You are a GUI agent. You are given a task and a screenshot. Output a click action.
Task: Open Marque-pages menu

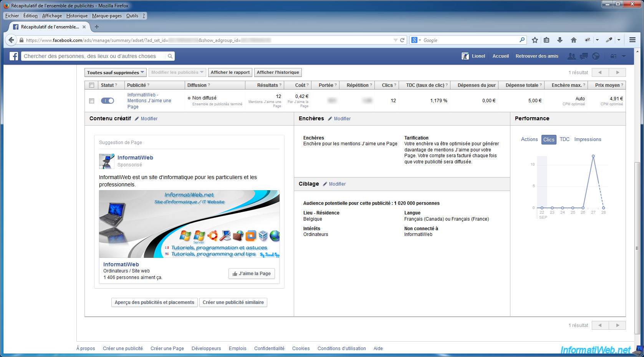(x=107, y=16)
